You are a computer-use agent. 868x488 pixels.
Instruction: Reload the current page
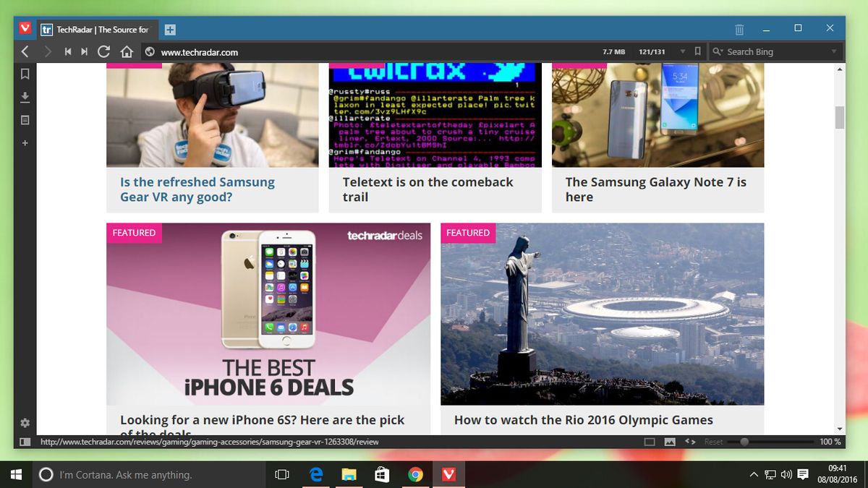point(104,51)
